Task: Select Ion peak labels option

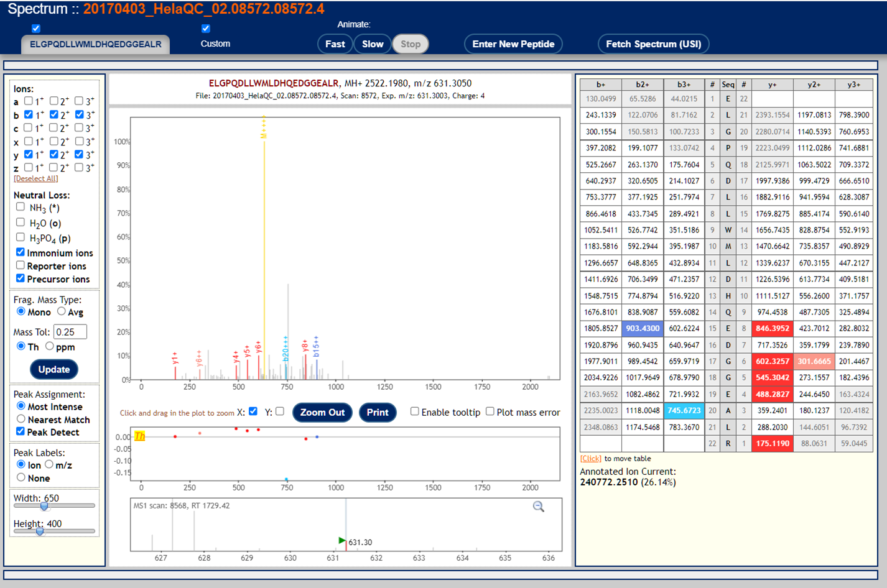Action: point(21,464)
